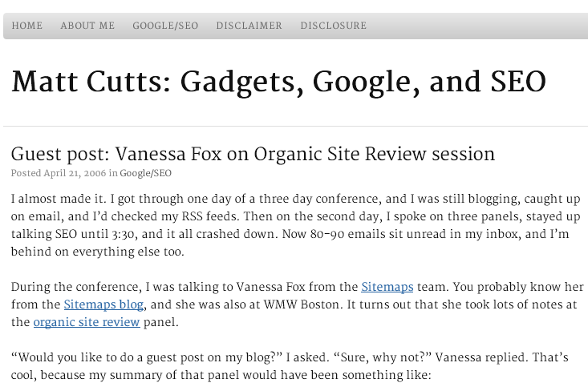Open the 'Guest post: Vanessa Fox' post title

253,153
